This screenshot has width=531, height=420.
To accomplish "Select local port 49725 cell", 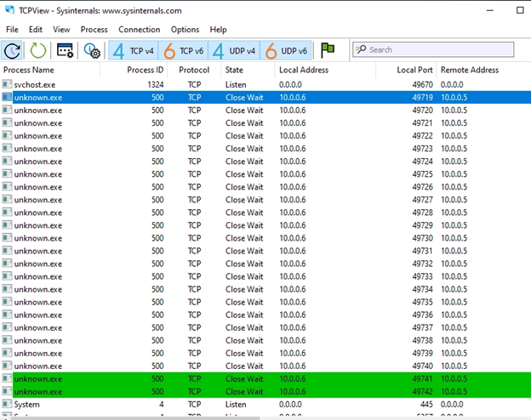I will pos(422,174).
